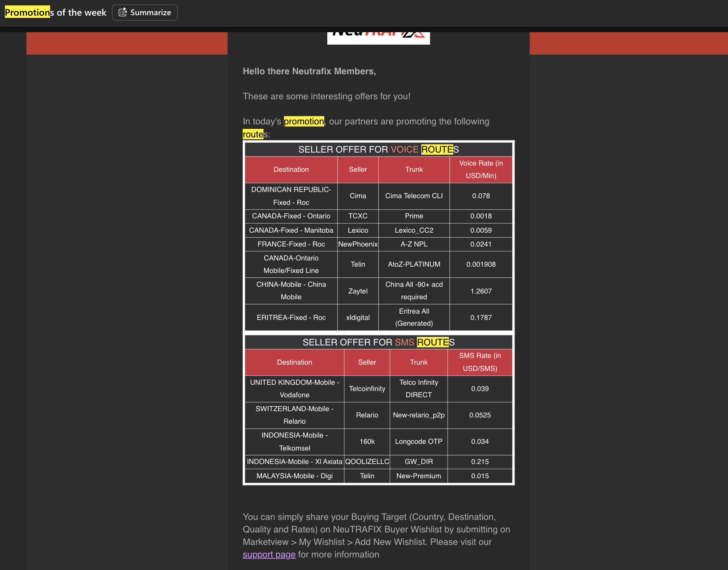The width and height of the screenshot is (728, 570).
Task: Select the 'Promotions of the week' subject title
Action: pos(56,13)
